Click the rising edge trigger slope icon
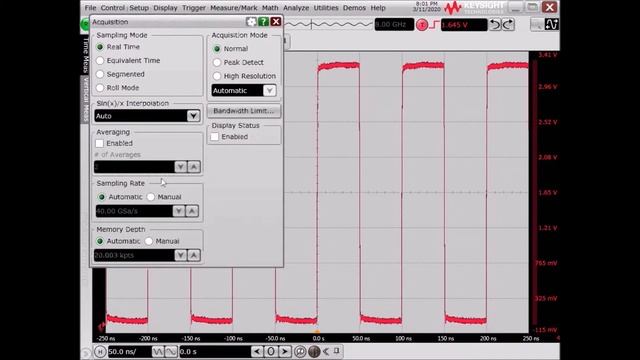This screenshot has width=640, height=360. click(x=434, y=25)
